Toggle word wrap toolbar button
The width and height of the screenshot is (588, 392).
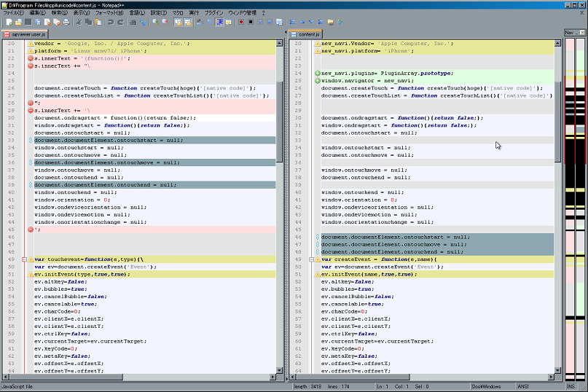click(200, 22)
